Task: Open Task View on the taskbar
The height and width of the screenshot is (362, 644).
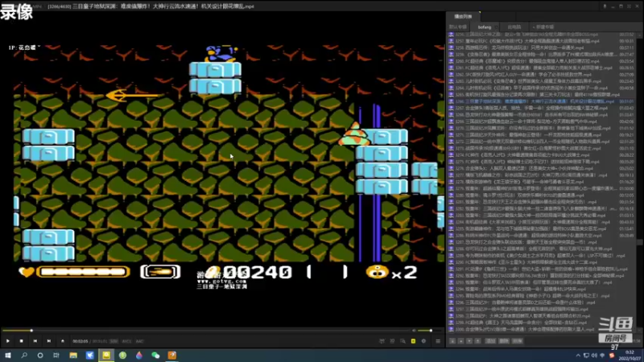Action: point(56,355)
